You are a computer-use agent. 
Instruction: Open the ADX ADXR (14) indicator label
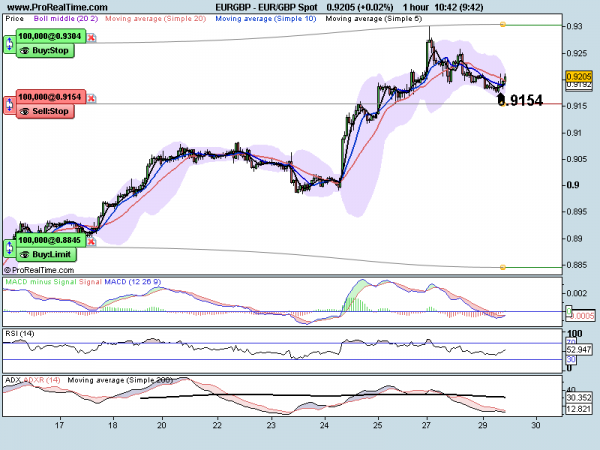point(33,380)
